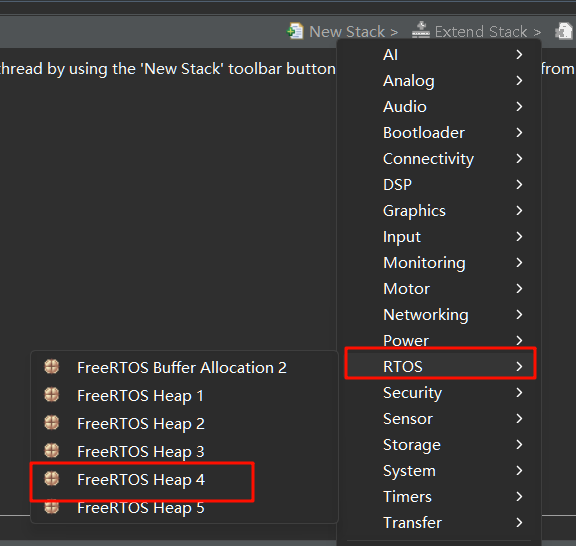
Task: Expand the Security submenu arrow
Action: 519,393
